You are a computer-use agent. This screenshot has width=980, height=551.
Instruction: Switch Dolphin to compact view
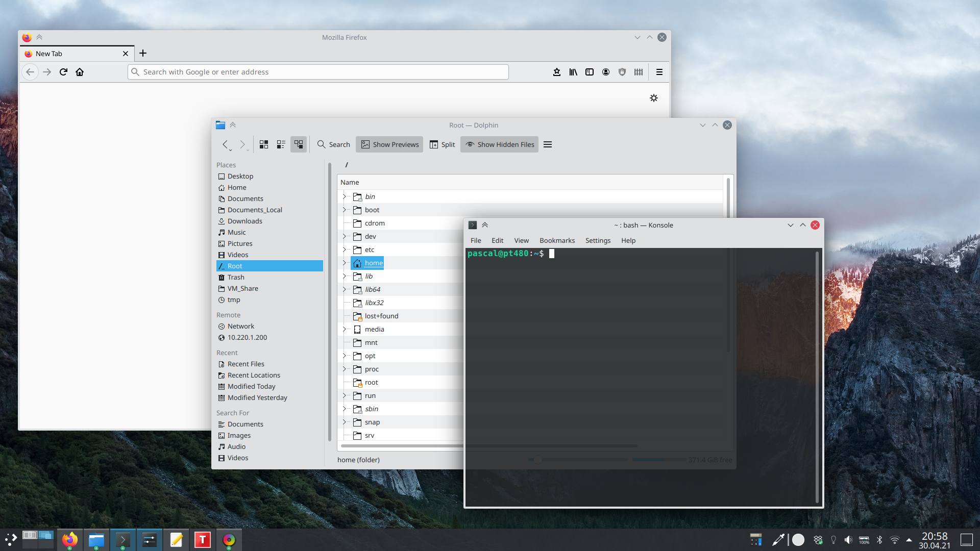click(281, 144)
